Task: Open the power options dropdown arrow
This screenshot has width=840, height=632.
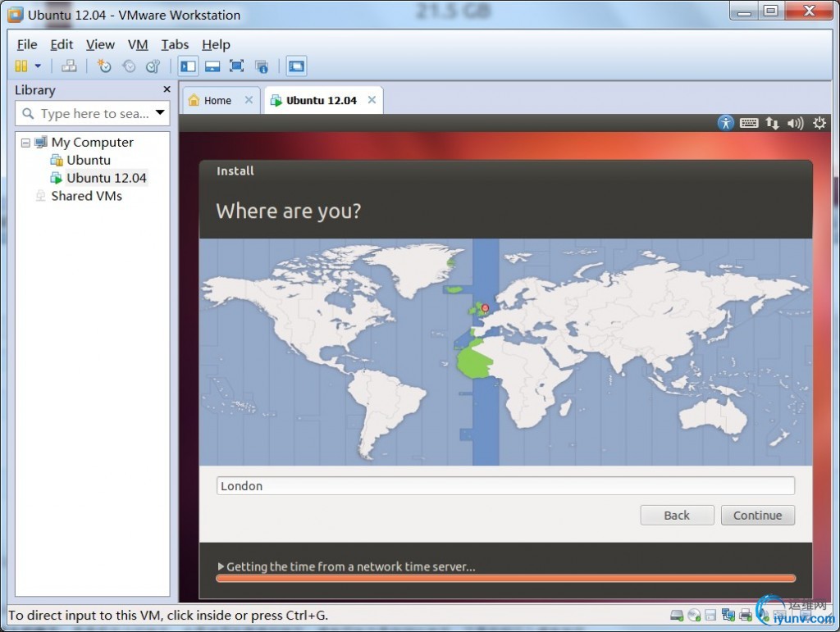Action: 38,66
